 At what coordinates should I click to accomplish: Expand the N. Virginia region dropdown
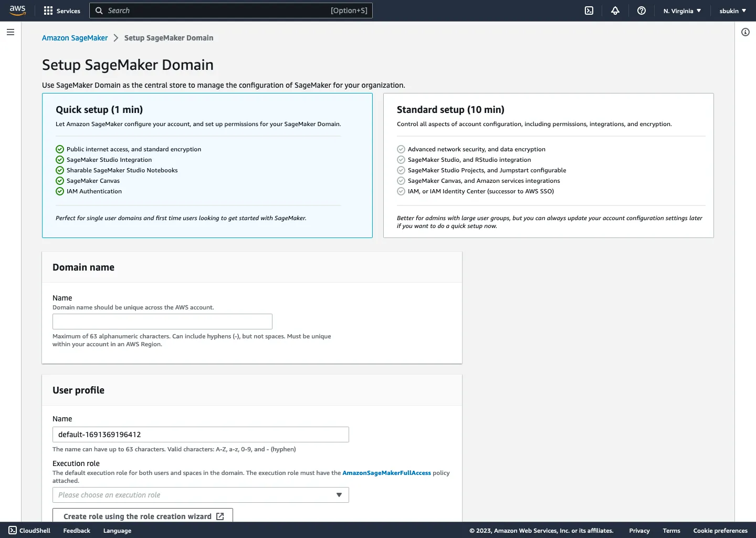pyautogui.click(x=682, y=11)
